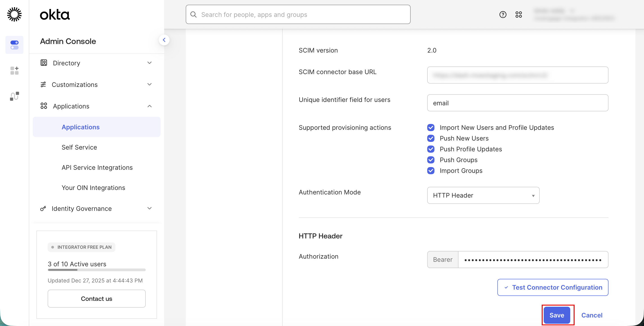Toggle the Push Groups checkbox
Image resolution: width=644 pixels, height=326 pixels.
point(431,160)
